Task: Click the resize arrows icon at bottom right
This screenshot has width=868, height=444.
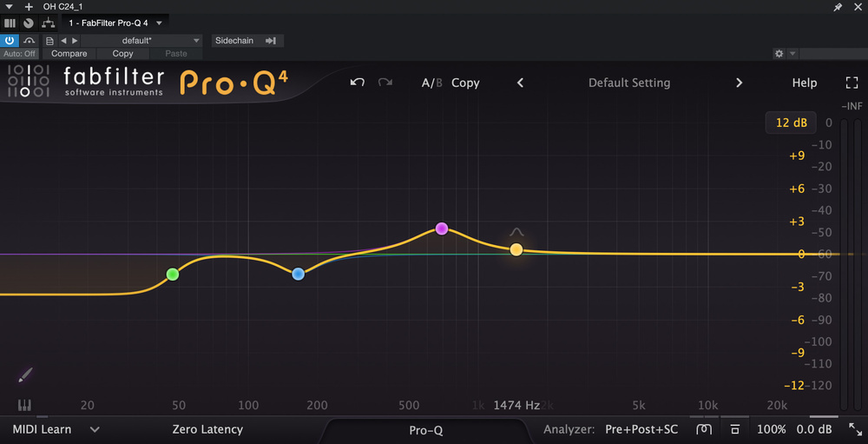Action: 857,429
